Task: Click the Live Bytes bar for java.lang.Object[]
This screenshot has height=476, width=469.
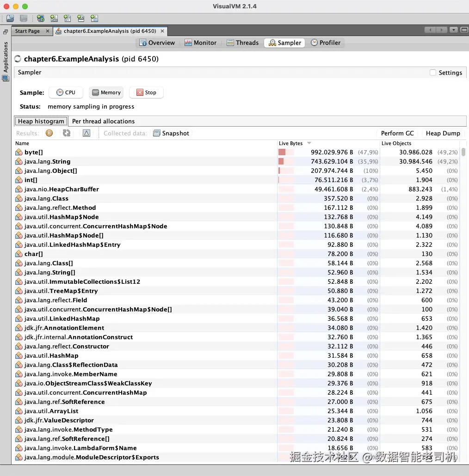Action: point(286,171)
